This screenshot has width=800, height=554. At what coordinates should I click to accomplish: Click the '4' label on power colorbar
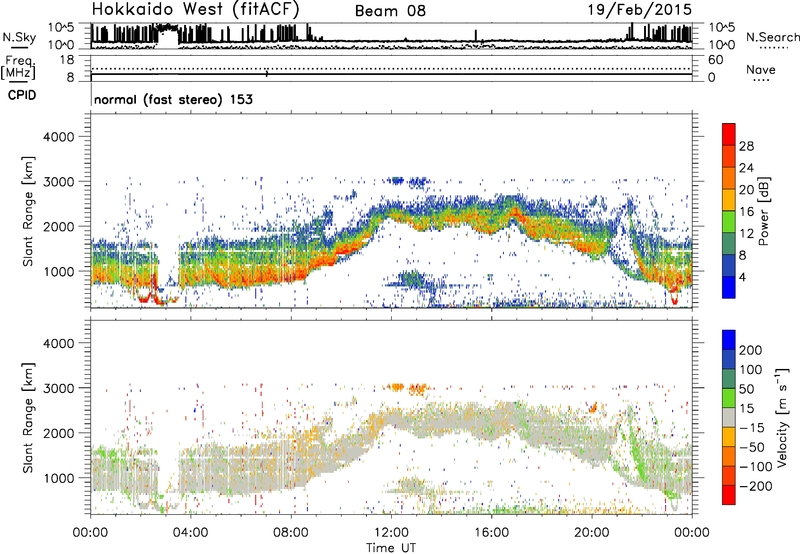[x=742, y=277]
